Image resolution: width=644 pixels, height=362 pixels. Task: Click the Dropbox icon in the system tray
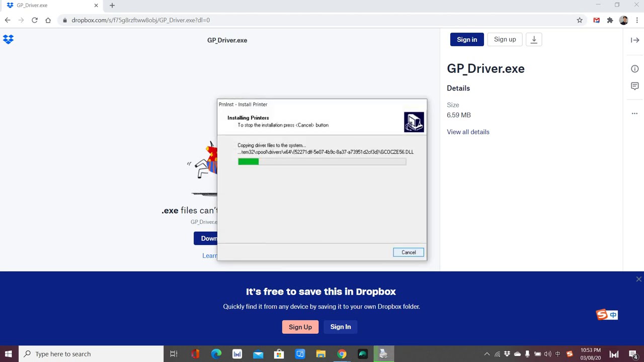507,354
